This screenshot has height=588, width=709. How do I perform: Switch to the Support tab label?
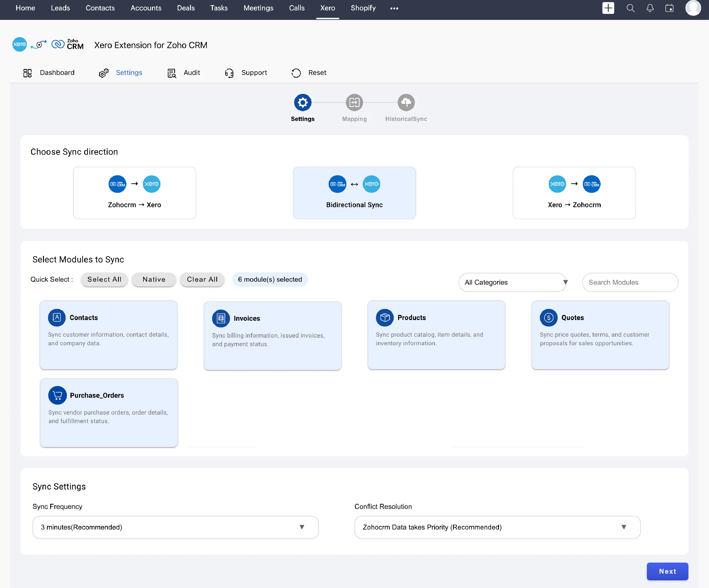coord(254,73)
